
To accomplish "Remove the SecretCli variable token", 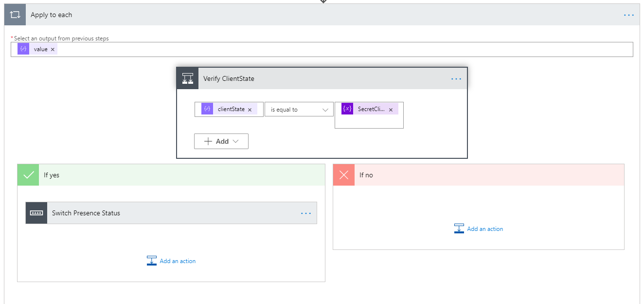I will pos(391,110).
